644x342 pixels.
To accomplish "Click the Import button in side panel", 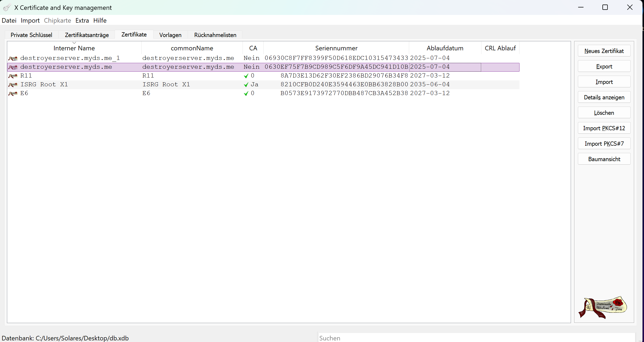I will [x=604, y=82].
